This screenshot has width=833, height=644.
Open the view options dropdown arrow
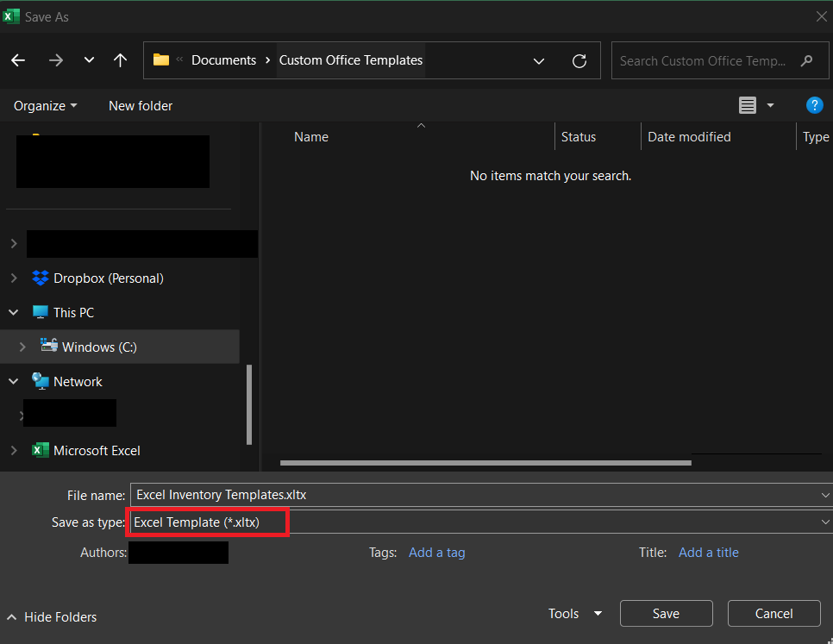point(770,106)
